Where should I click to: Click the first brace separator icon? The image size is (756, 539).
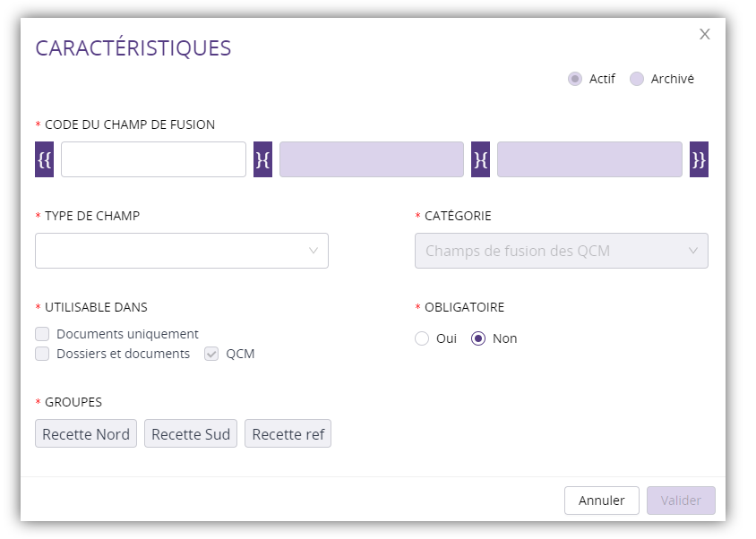tap(262, 159)
